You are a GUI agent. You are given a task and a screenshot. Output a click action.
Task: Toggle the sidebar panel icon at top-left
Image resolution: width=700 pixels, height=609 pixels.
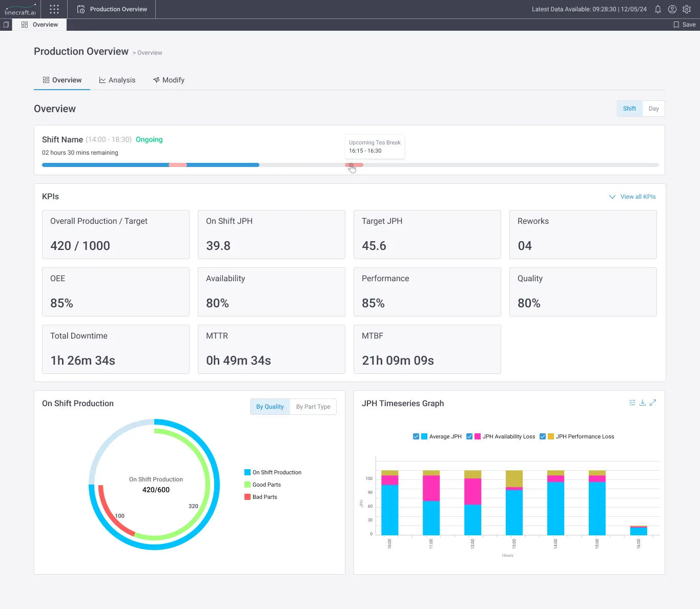[6, 25]
